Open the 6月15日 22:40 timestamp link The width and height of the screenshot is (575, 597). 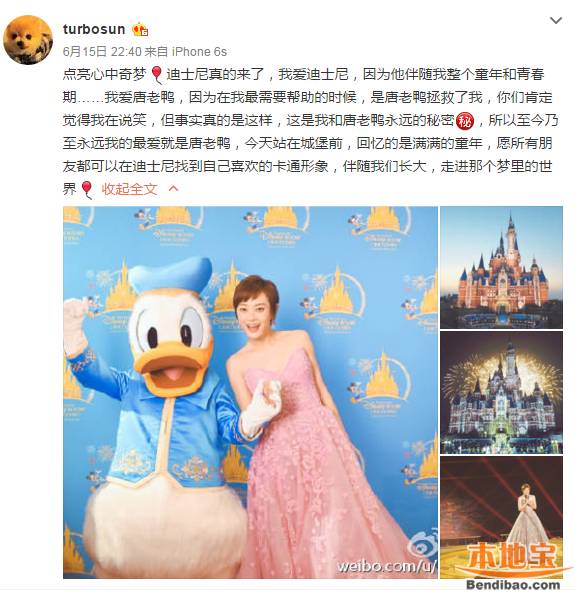[x=102, y=51]
